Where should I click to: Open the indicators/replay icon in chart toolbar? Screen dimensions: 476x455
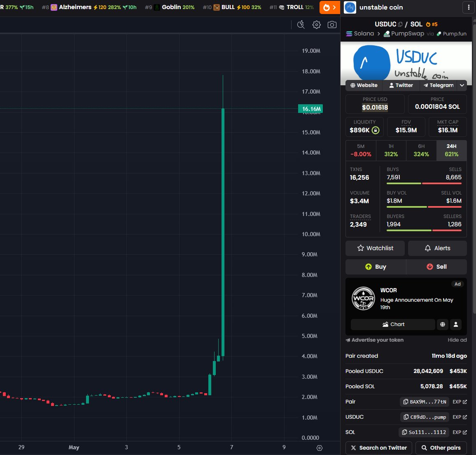point(301,25)
